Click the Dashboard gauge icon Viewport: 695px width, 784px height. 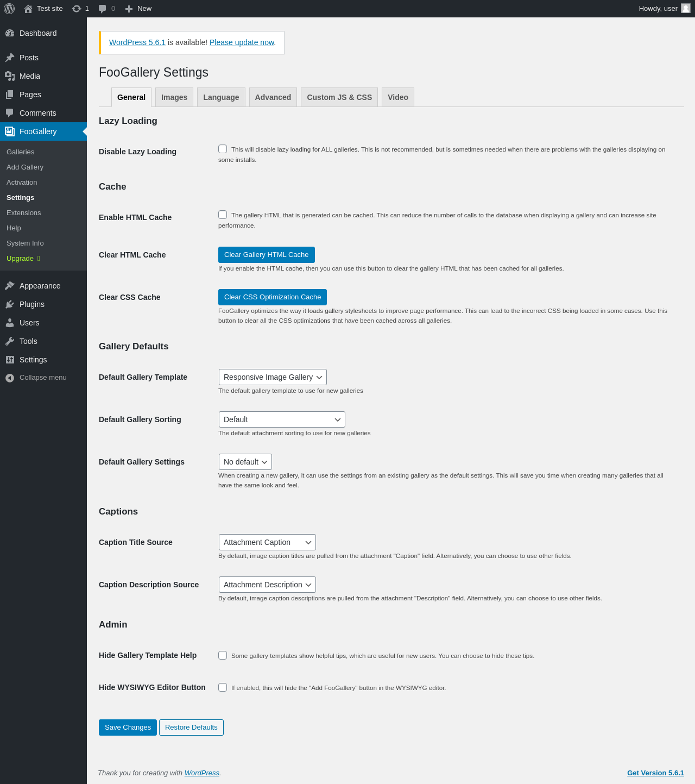coord(10,33)
